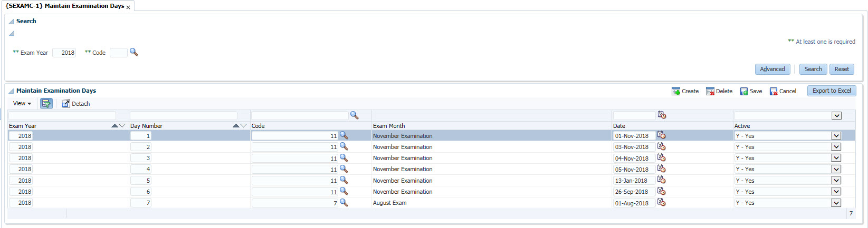
Task: Close the Maintain Examination Days tab
Action: 128,7
